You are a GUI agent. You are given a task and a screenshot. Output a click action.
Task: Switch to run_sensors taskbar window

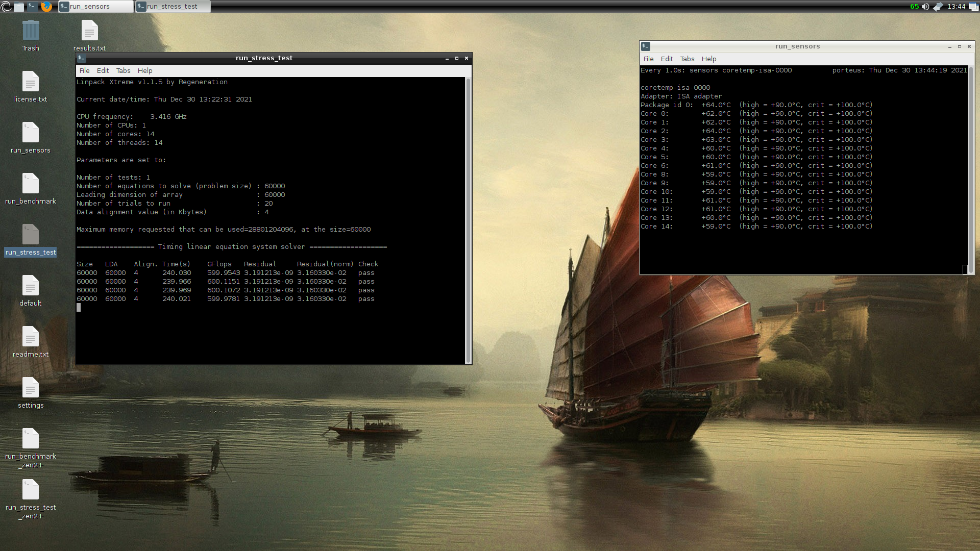95,7
